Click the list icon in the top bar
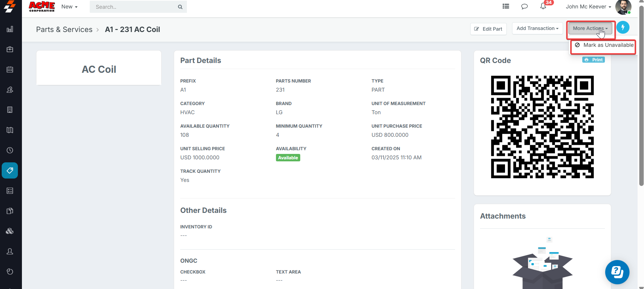 (506, 6)
